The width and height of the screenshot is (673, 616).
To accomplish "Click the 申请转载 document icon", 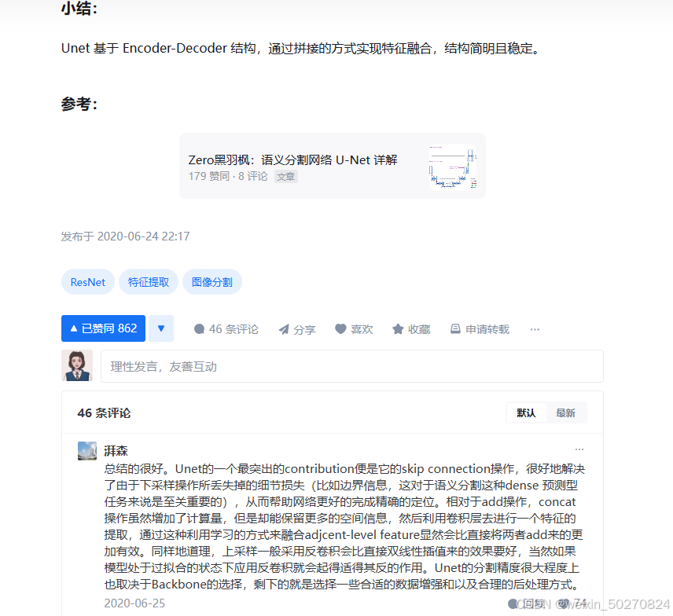I will click(455, 328).
